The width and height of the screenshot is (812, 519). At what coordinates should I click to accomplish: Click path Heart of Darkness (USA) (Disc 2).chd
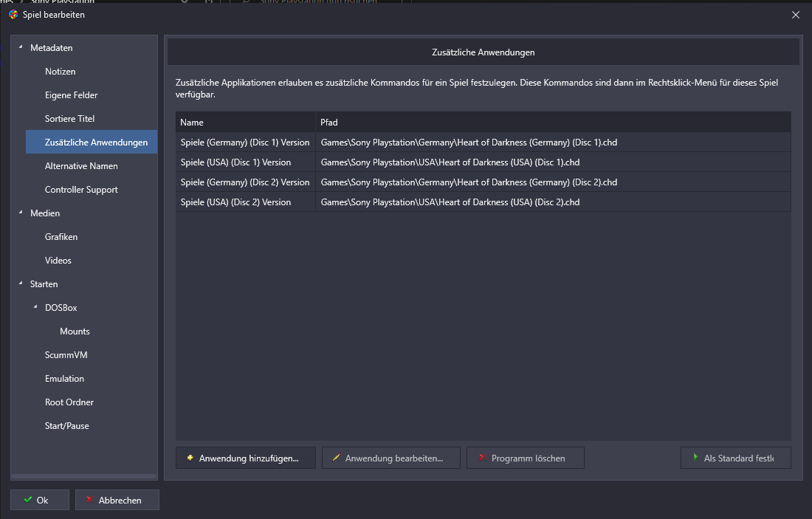[x=450, y=202]
